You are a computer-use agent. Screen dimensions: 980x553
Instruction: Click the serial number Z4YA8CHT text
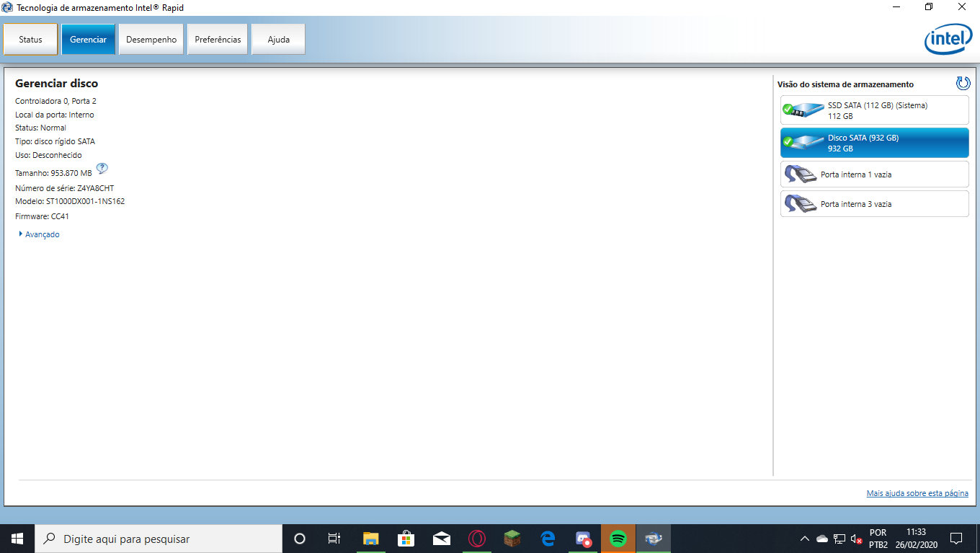[95, 188]
